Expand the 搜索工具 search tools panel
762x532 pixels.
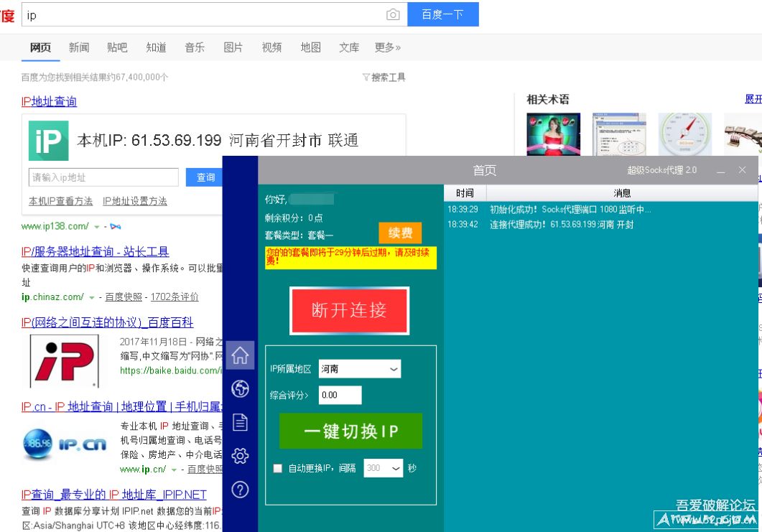pos(385,77)
